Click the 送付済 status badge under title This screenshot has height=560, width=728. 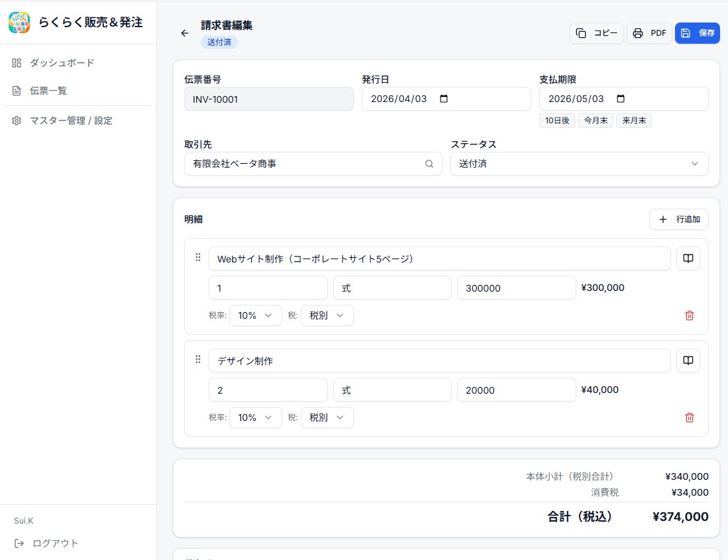click(x=219, y=42)
